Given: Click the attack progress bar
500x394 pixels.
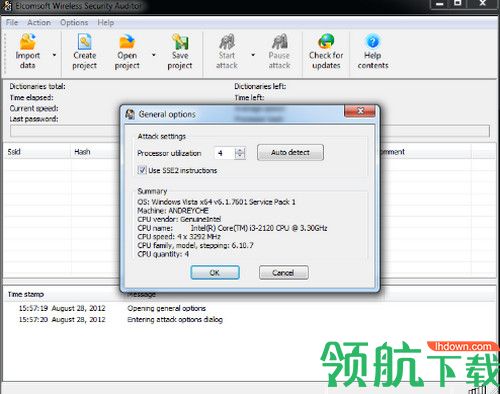Looking at the screenshot, I should click(250, 131).
